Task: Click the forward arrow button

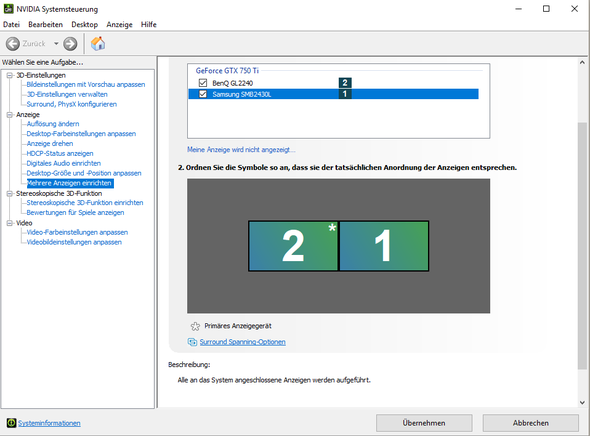Action: point(70,44)
